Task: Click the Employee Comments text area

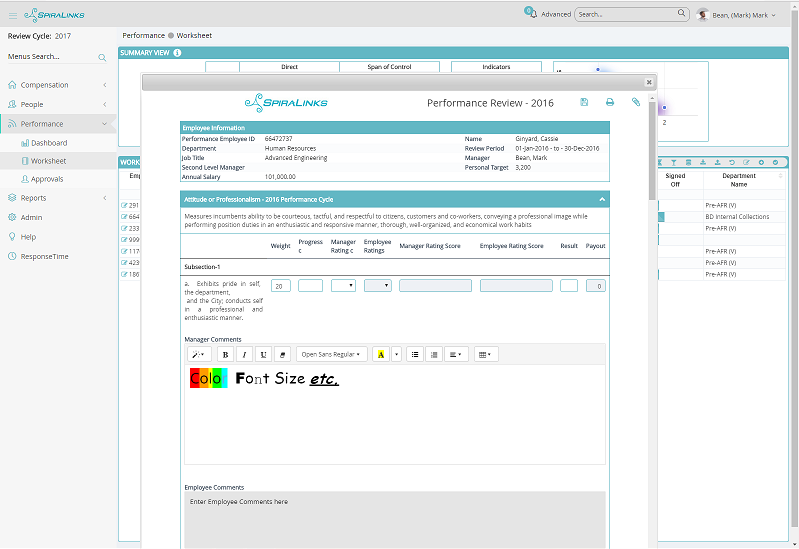Action: point(394,518)
